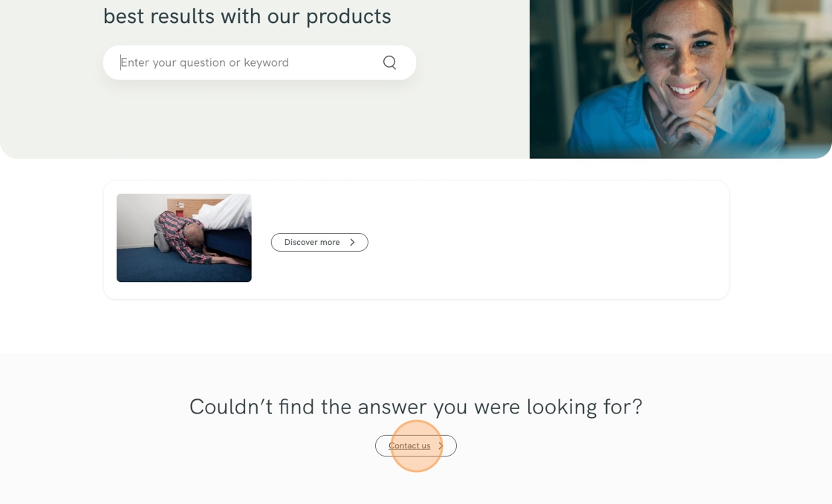
Task: Click the "best results with our products" heading
Action: (x=247, y=16)
